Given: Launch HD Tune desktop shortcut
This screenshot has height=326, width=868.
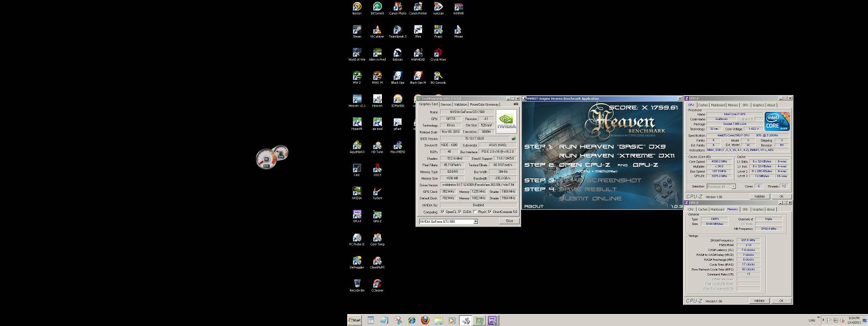Looking at the screenshot, I should click(377, 147).
